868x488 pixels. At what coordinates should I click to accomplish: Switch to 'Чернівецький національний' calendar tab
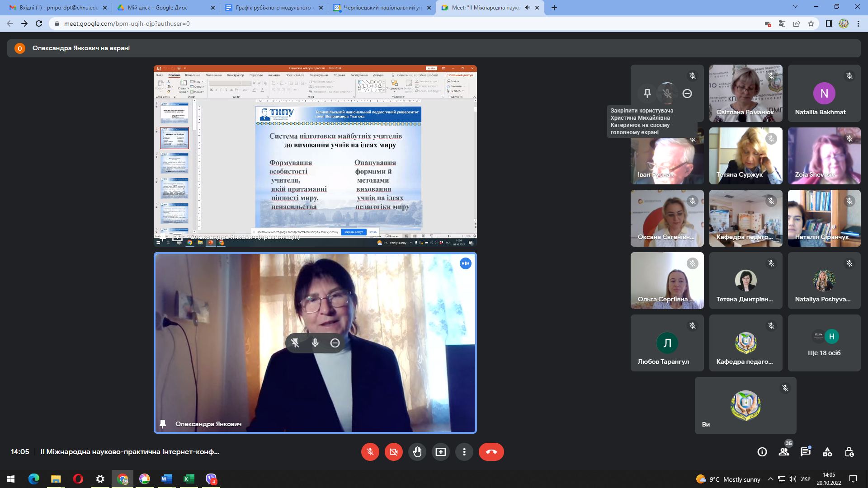coord(381,8)
